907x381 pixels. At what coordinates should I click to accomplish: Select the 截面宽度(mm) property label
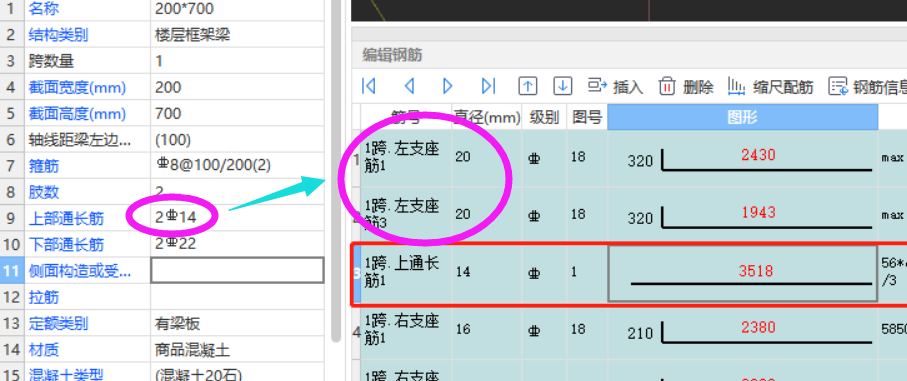[x=77, y=87]
